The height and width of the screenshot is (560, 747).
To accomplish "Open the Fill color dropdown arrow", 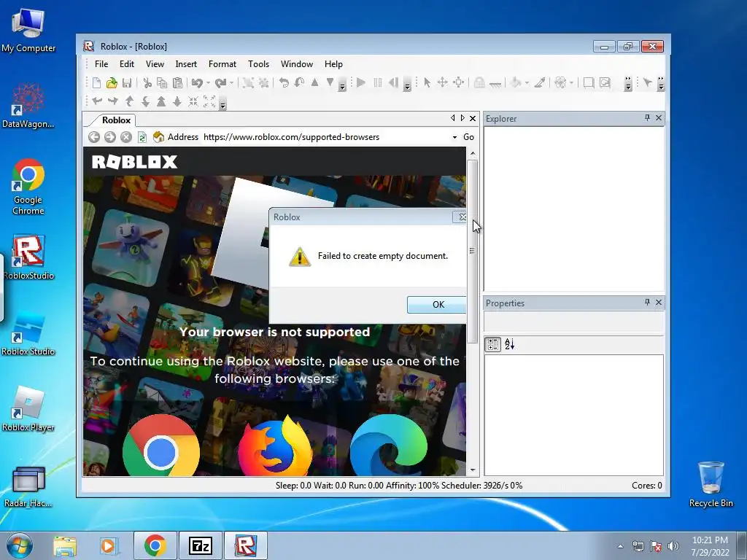I will [x=527, y=83].
